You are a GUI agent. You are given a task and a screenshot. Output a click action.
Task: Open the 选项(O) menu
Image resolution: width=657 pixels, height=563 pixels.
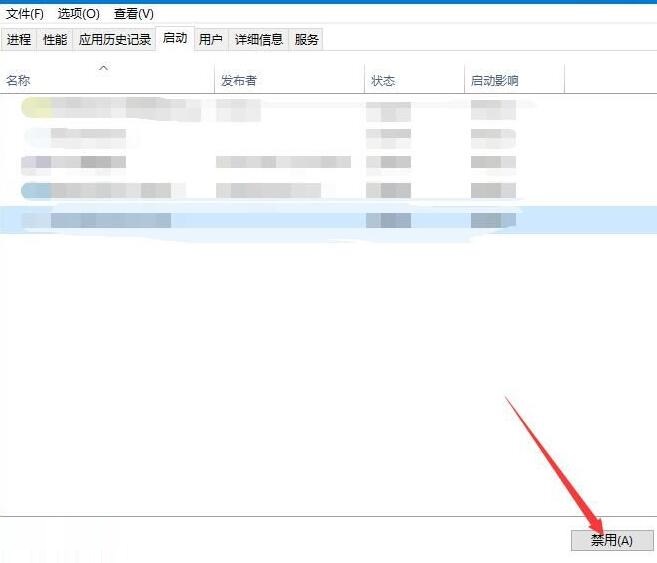click(78, 14)
